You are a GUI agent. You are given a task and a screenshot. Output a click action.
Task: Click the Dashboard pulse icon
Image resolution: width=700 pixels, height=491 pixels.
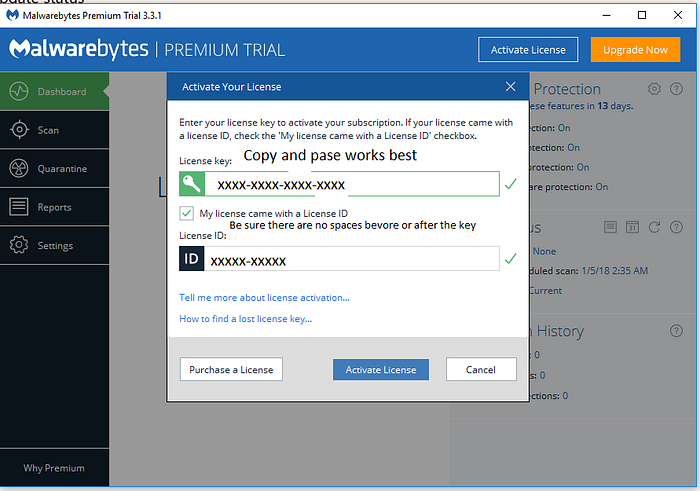(19, 92)
